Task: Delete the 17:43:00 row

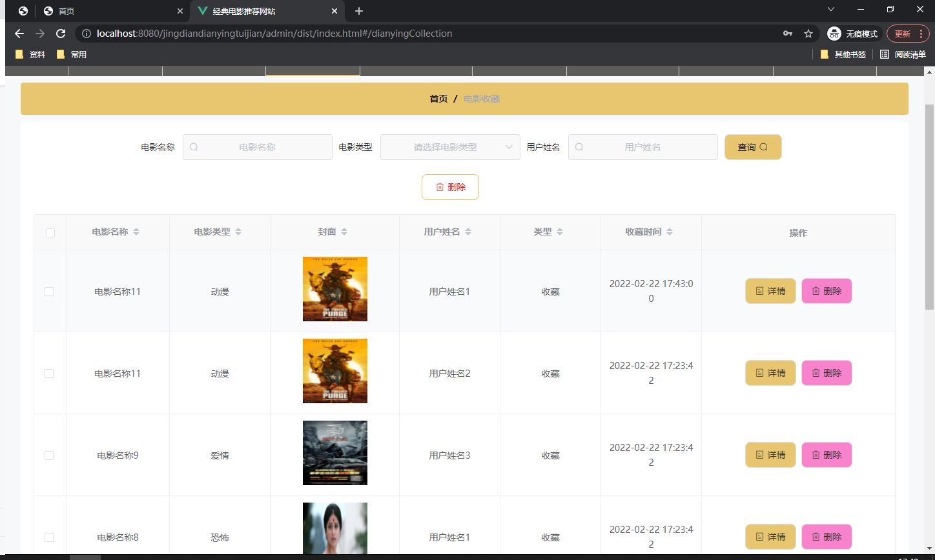Action: click(827, 291)
